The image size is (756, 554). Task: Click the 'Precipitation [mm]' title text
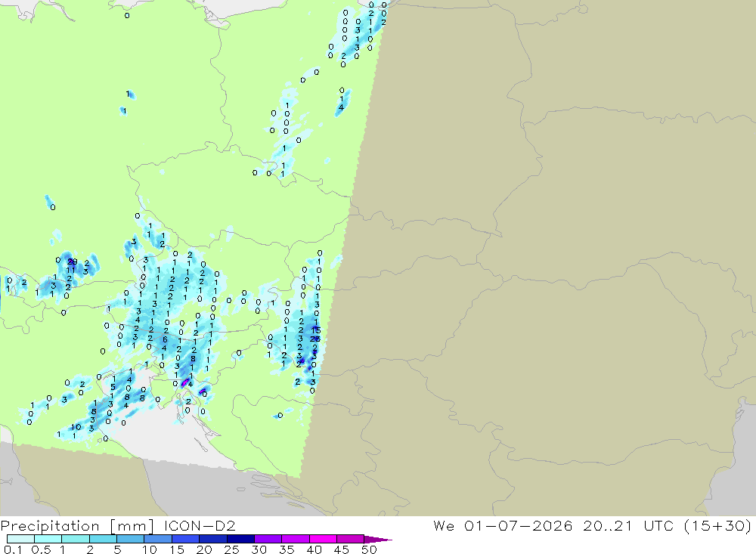(x=78, y=526)
